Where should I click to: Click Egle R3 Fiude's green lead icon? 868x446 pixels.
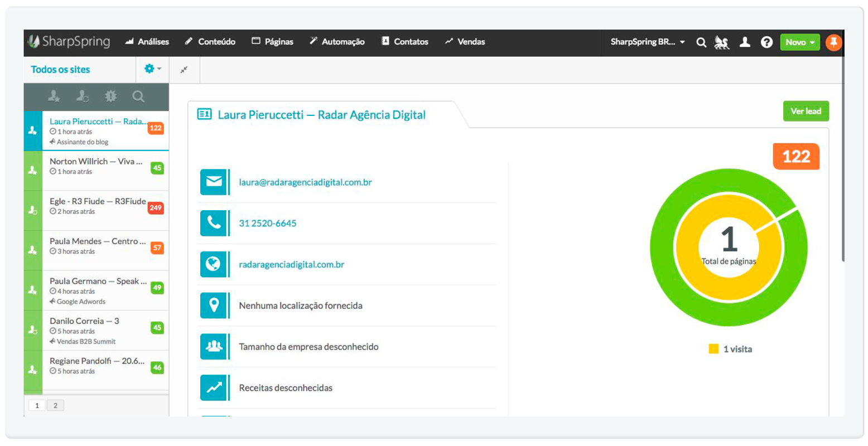(33, 211)
